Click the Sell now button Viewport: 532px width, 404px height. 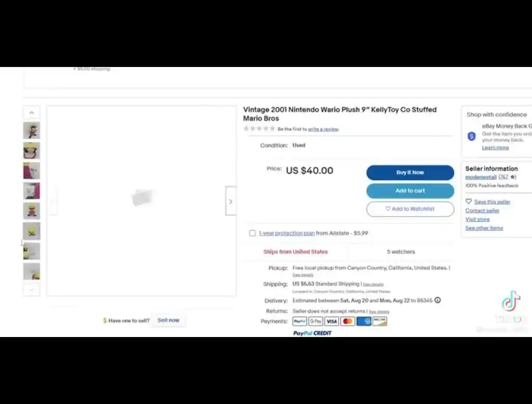168,320
